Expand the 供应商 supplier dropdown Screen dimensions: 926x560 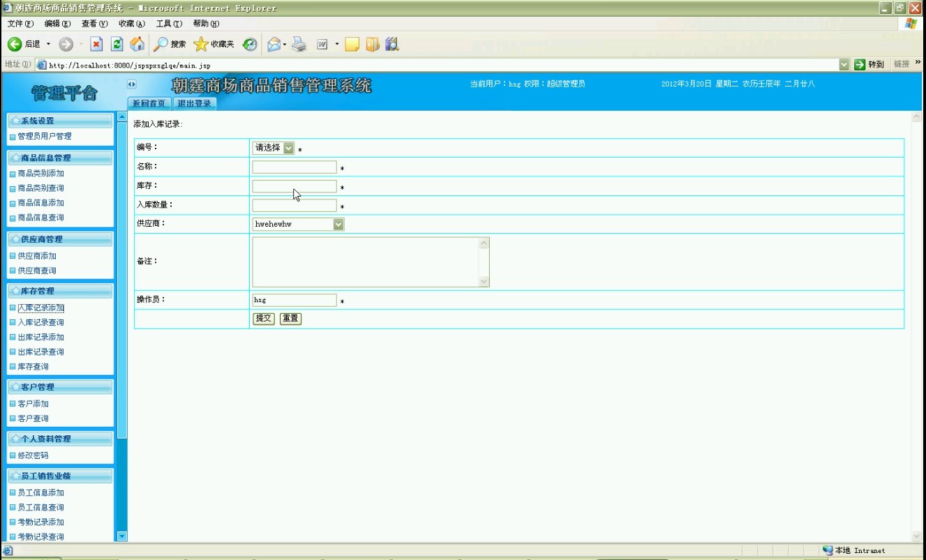point(338,224)
